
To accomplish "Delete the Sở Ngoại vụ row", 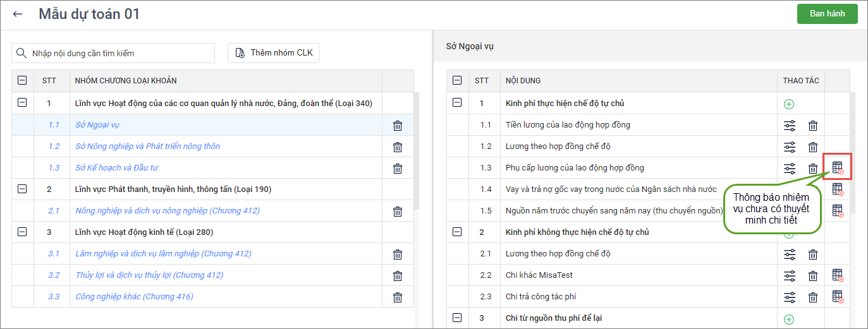I will point(398,126).
